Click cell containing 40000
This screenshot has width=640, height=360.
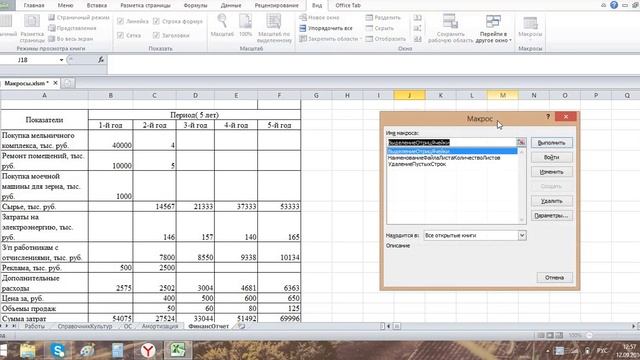[x=111, y=140]
